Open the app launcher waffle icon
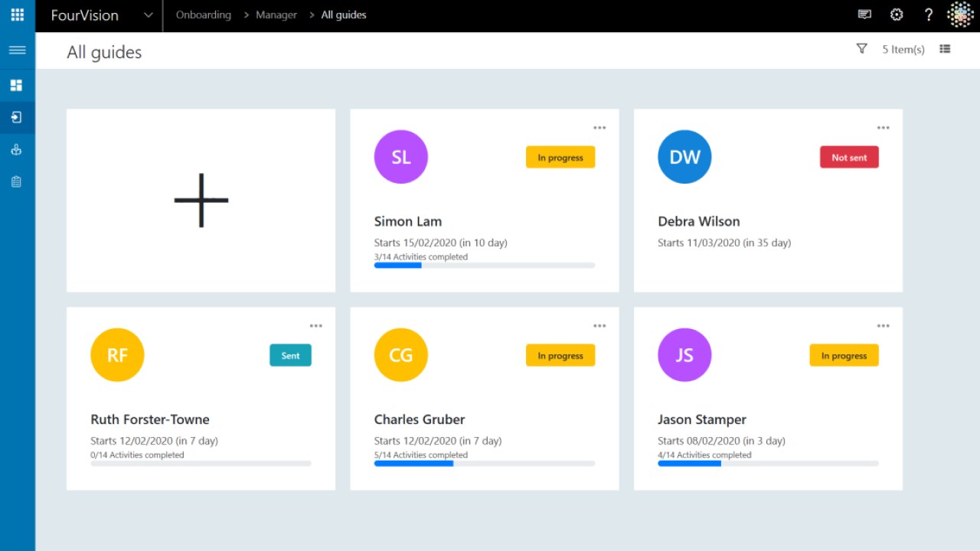980x551 pixels. coord(17,15)
